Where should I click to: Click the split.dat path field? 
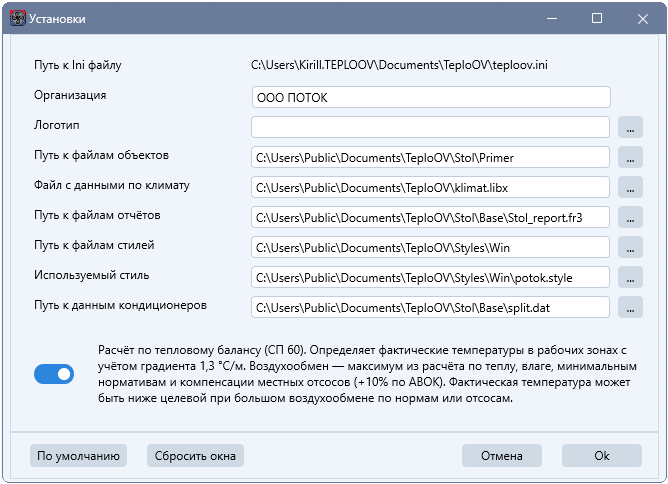click(430, 308)
